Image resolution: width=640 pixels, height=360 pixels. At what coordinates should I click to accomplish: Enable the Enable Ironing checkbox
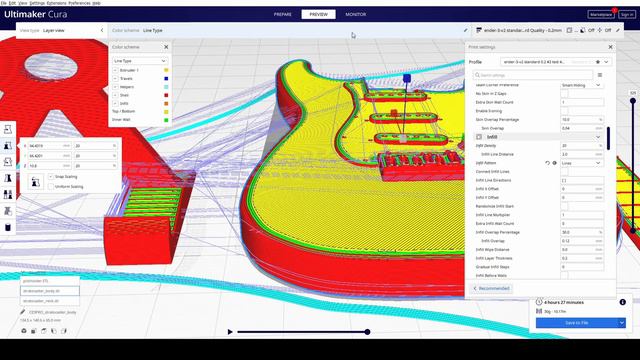[x=564, y=111]
